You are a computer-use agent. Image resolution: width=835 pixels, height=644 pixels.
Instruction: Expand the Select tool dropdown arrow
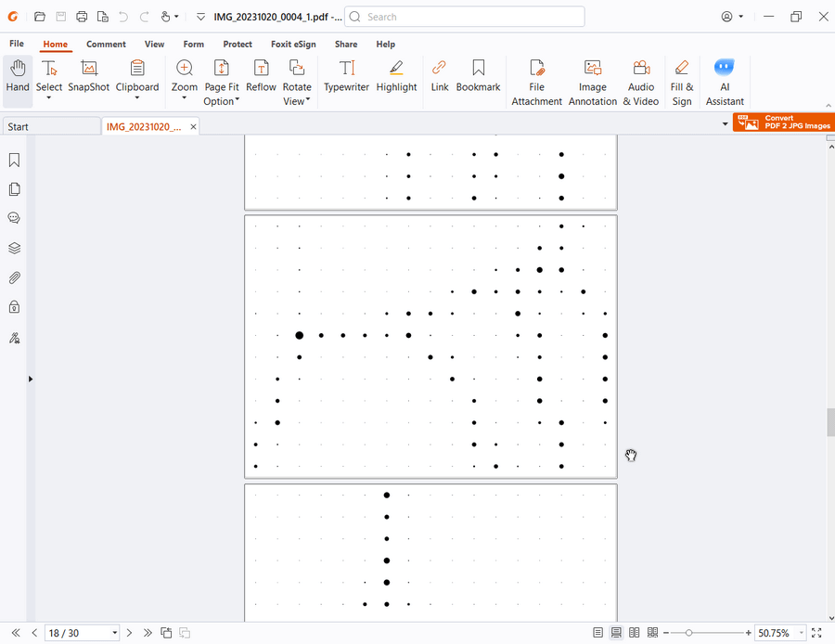click(48, 98)
